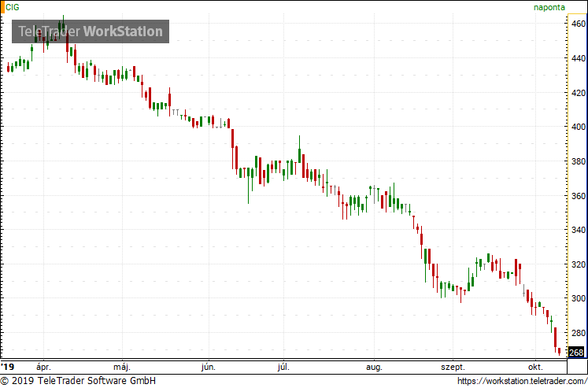Image resolution: width=588 pixels, height=388 pixels.
Task: Click the 'naponta' interval label
Action: (549, 7)
